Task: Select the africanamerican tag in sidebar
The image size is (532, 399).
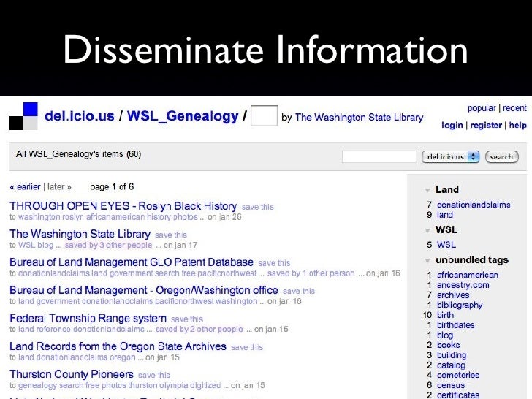Action: click(x=467, y=275)
